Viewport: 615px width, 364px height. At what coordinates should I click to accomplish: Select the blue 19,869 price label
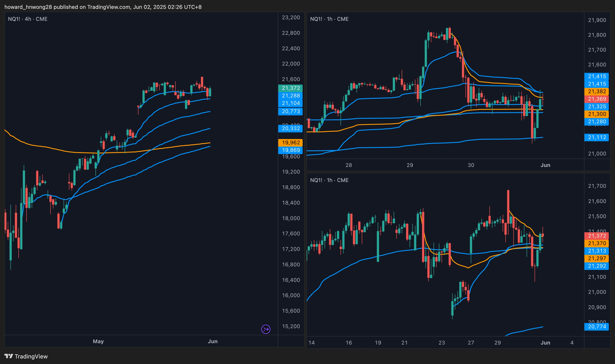(x=291, y=150)
